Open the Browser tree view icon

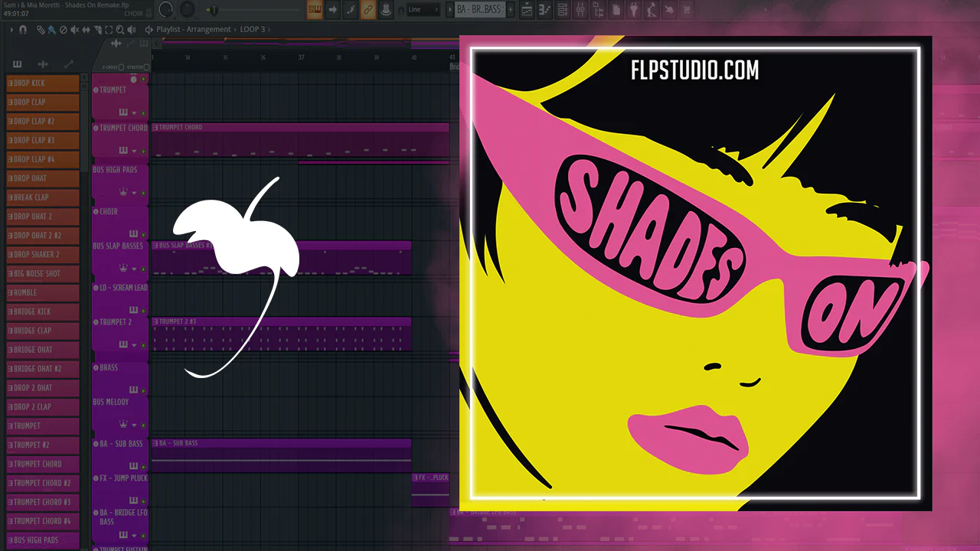[x=598, y=9]
